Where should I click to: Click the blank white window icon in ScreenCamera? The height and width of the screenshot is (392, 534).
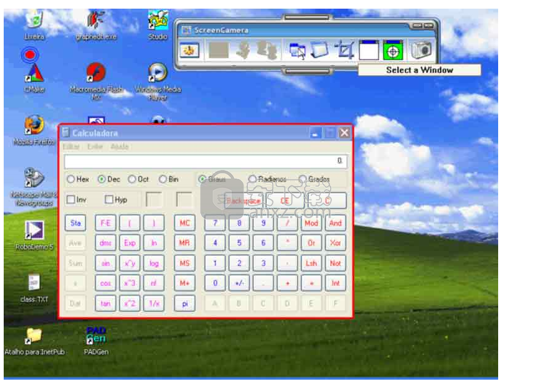[369, 51]
